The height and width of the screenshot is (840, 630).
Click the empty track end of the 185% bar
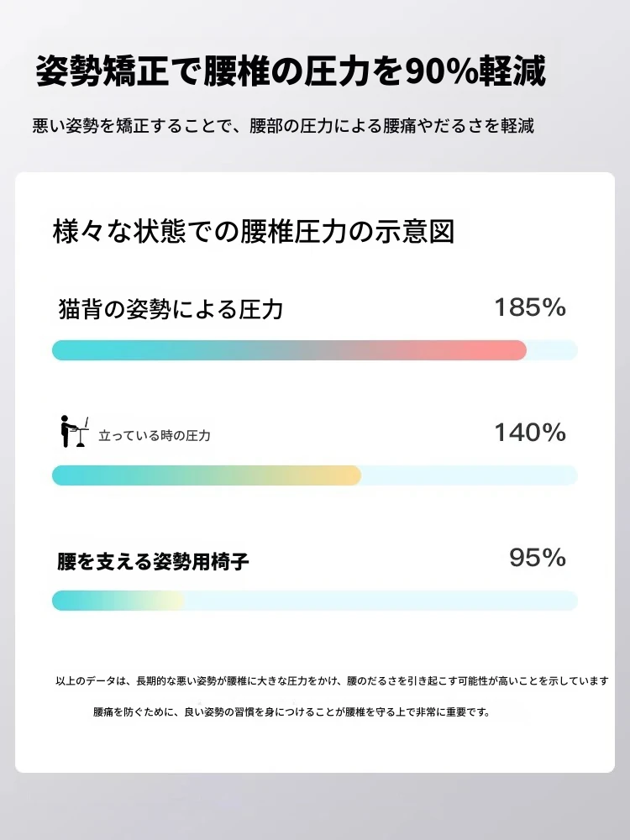pos(553,350)
